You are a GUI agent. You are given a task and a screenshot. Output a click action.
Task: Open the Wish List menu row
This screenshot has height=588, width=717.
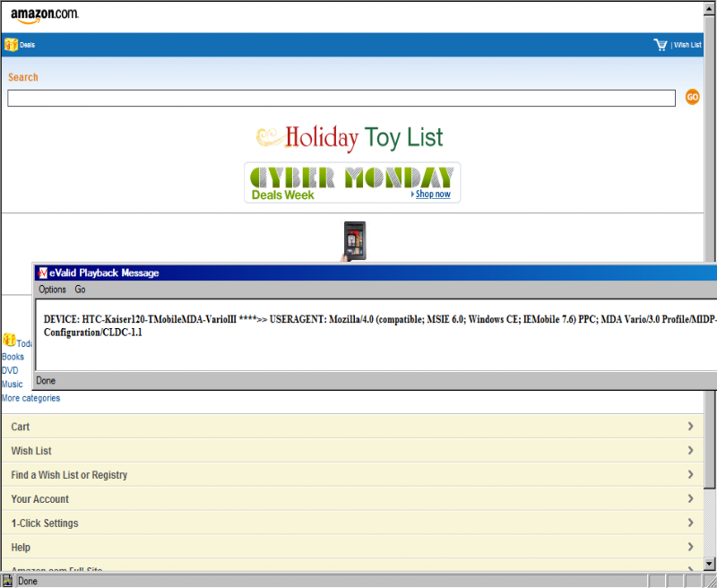352,450
